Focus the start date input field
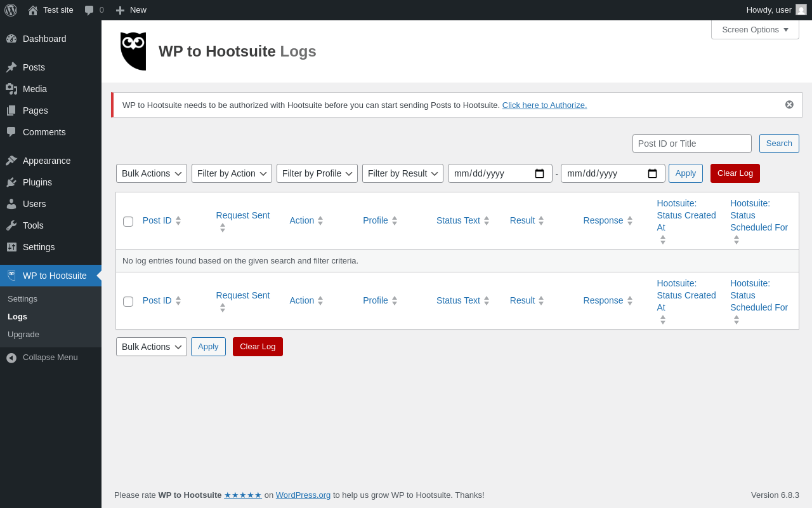This screenshot has height=508, width=812. (500, 173)
